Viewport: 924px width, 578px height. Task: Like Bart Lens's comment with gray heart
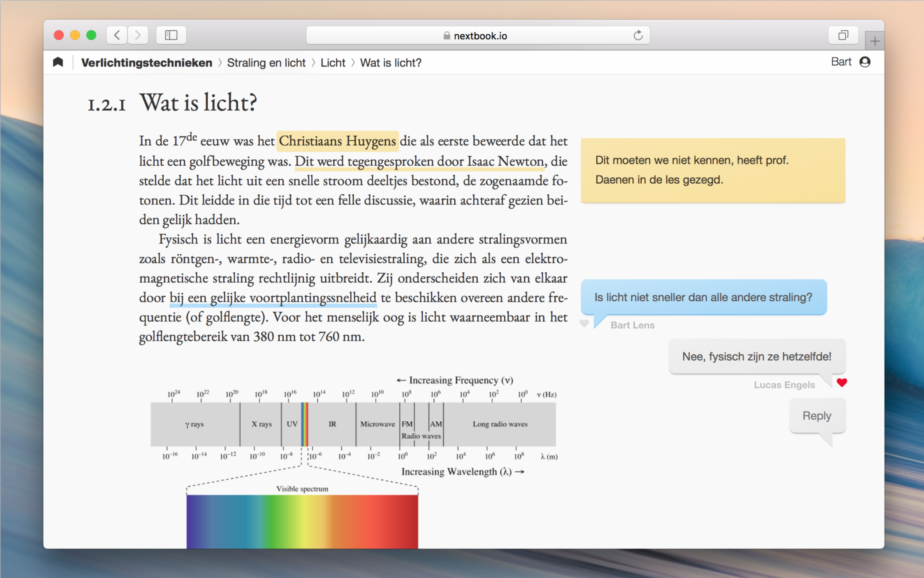[x=584, y=323]
